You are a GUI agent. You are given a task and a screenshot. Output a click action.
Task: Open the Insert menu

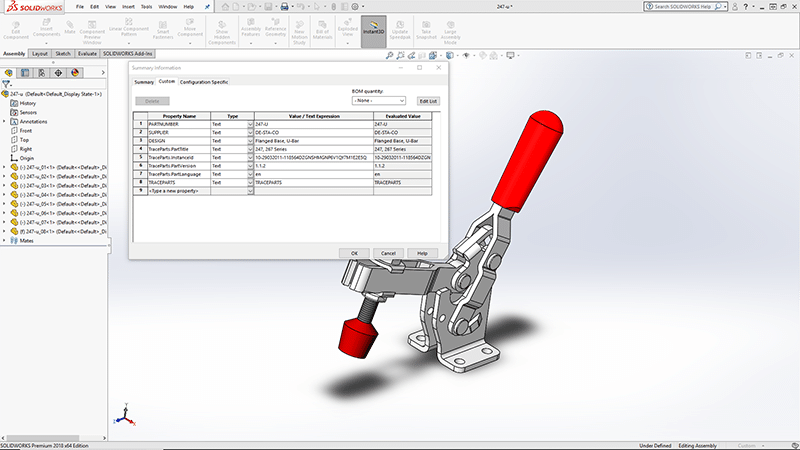128,6
